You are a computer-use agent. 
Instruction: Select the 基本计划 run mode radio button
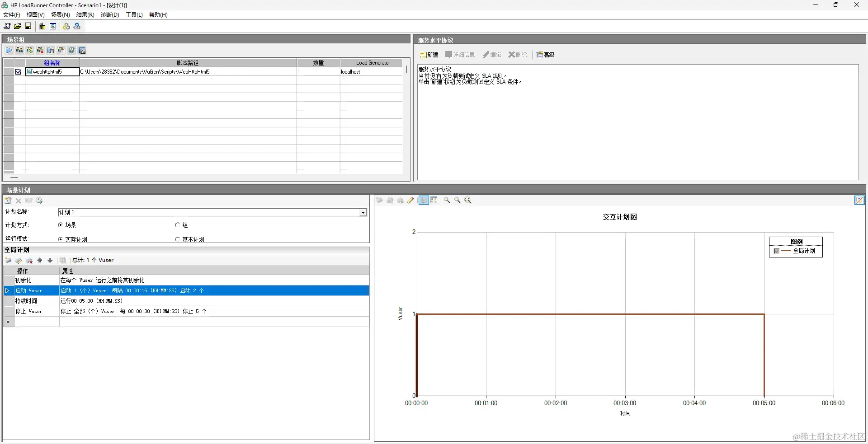(x=177, y=239)
